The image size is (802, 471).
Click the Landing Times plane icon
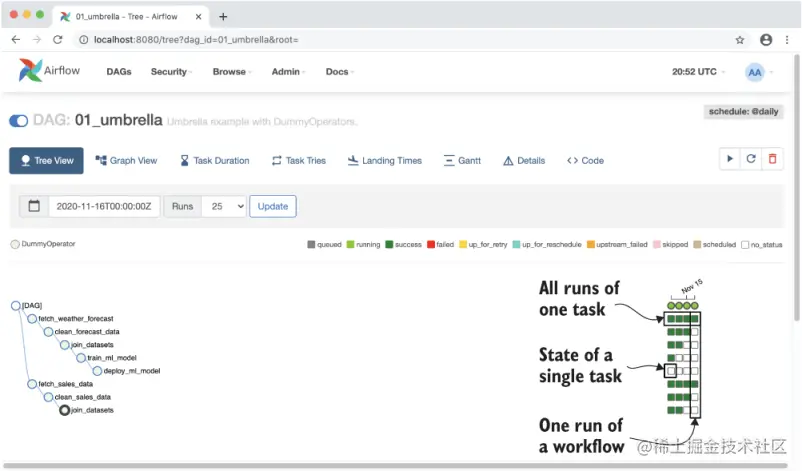point(353,161)
